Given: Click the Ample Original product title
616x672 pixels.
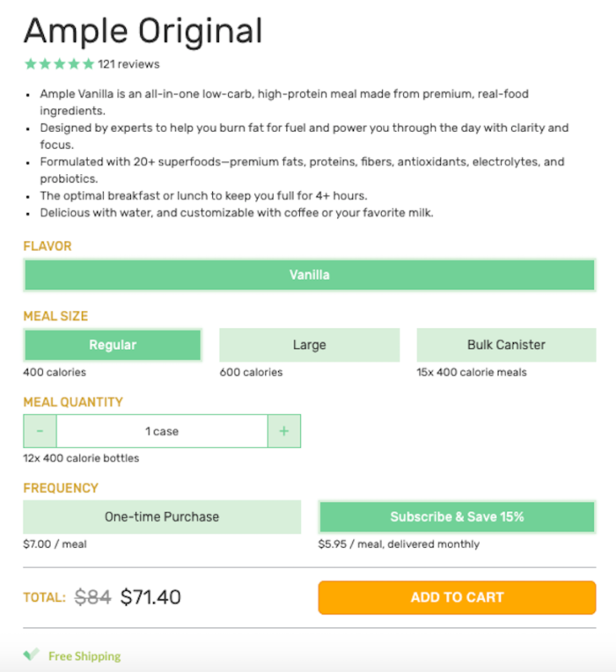Looking at the screenshot, I should click(143, 32).
